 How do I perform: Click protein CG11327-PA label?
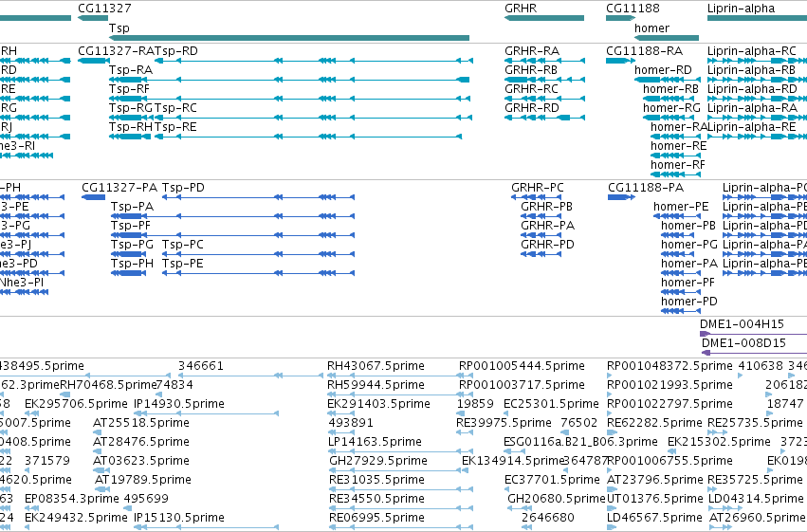(x=119, y=188)
